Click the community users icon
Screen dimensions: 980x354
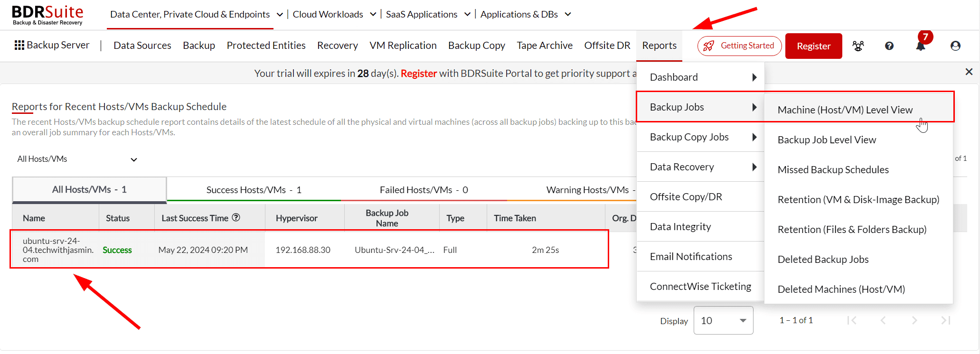[x=858, y=46]
